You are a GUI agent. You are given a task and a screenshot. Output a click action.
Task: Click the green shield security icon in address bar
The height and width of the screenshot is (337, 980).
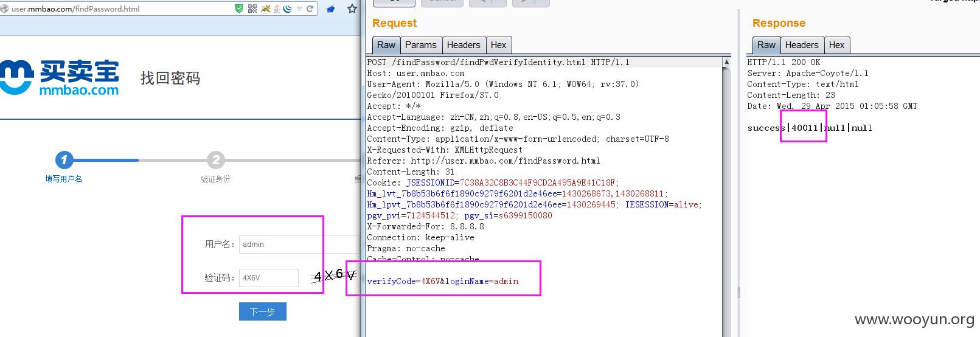(x=239, y=9)
